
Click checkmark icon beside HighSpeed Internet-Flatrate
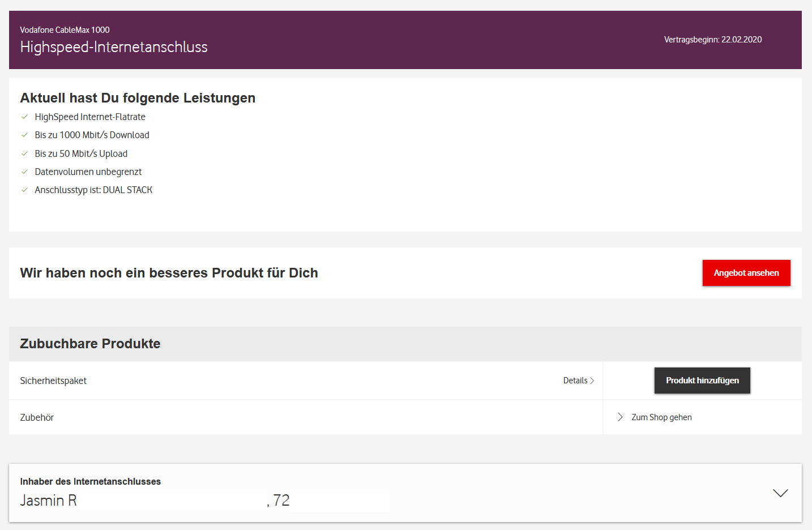coord(24,117)
